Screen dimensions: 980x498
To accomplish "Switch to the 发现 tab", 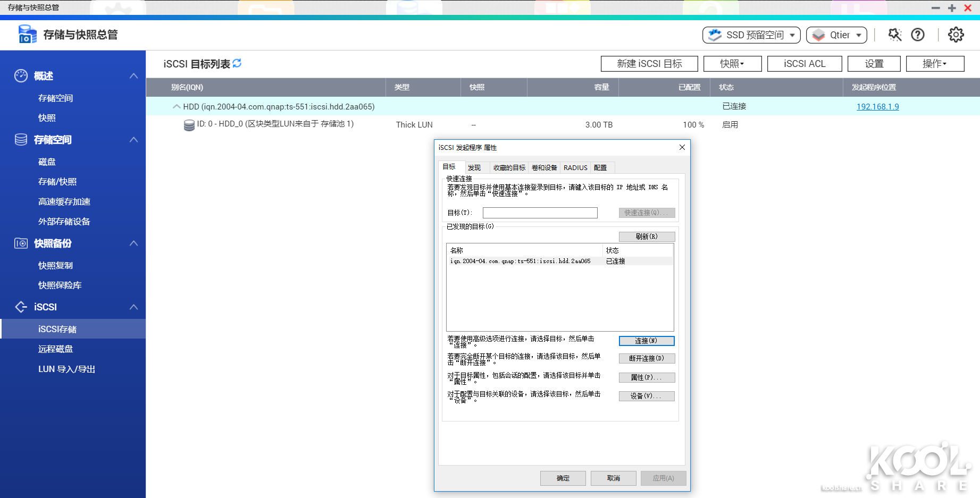I will click(x=474, y=168).
